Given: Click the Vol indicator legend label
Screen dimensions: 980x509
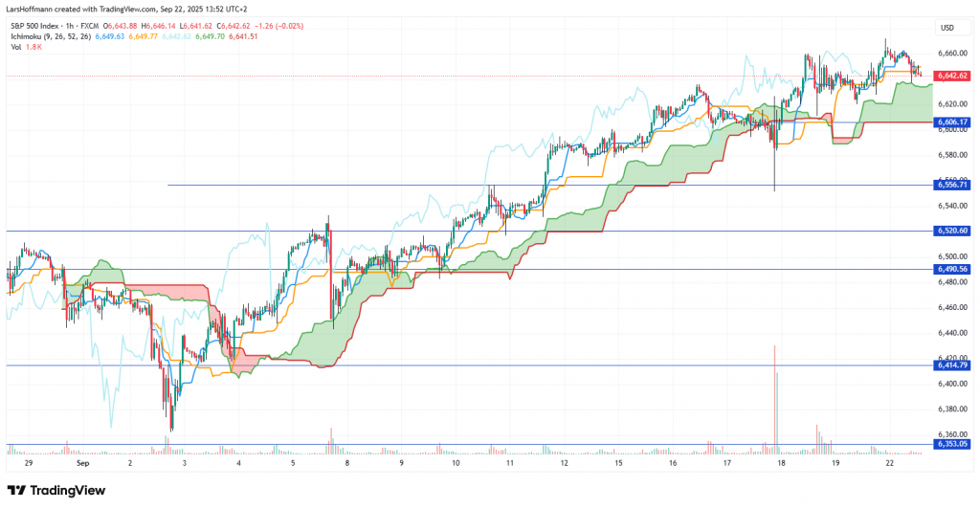Looking at the screenshot, I should click(x=16, y=47).
